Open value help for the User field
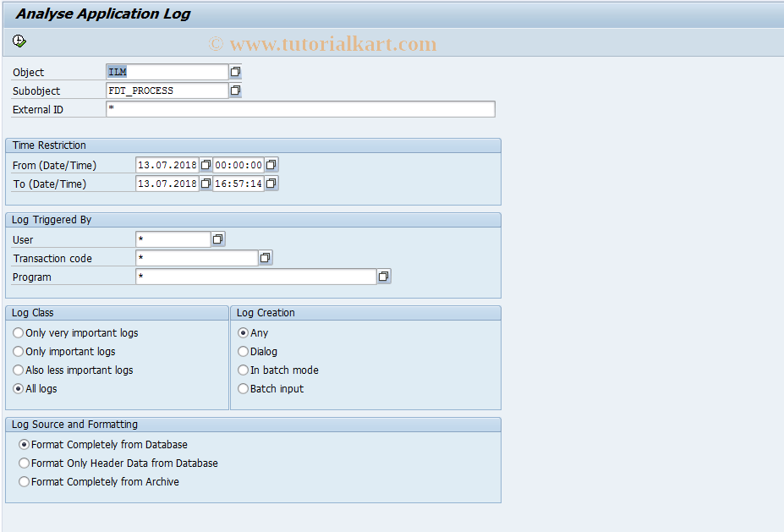784x532 pixels. [217, 239]
